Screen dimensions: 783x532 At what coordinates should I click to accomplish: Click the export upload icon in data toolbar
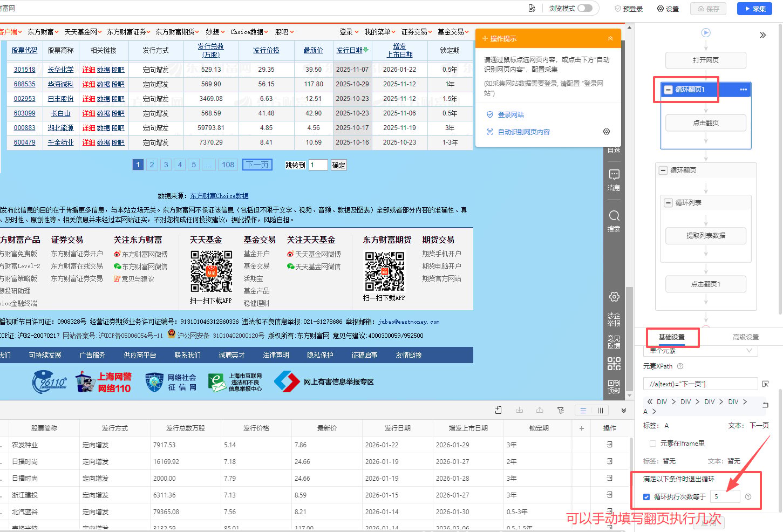[x=540, y=411]
